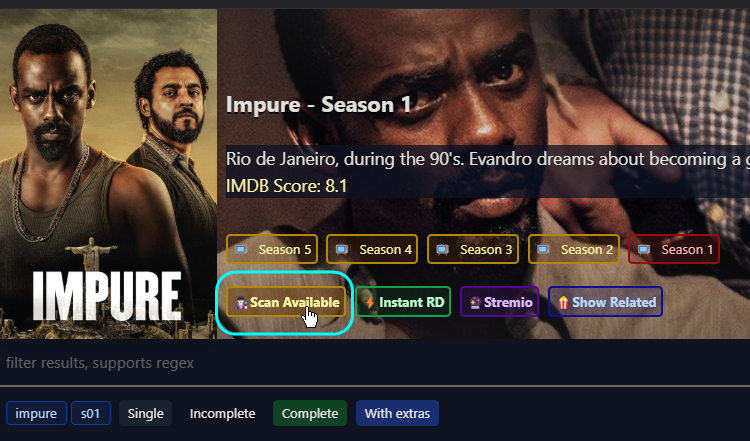The image size is (750, 441).
Task: Click the TV icon on Season 2
Action: pyautogui.click(x=543, y=250)
